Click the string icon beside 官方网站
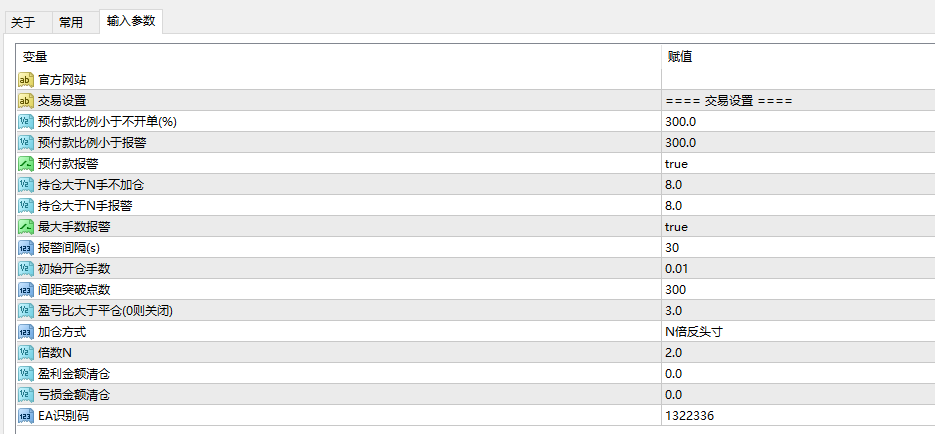Image resolution: width=935 pixels, height=434 pixels. tap(26, 80)
